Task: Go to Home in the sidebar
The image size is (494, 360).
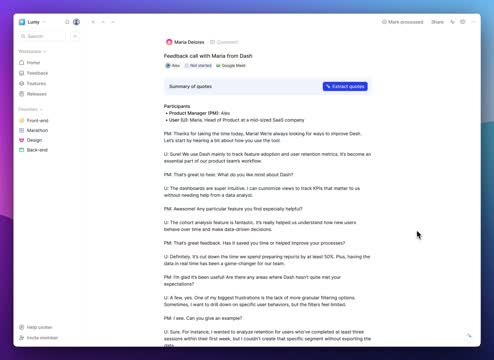Action: pos(33,63)
